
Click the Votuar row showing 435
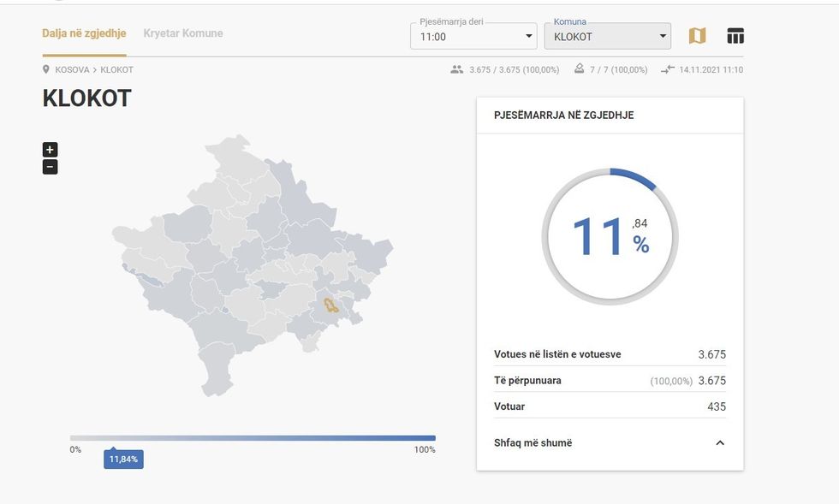pos(610,406)
